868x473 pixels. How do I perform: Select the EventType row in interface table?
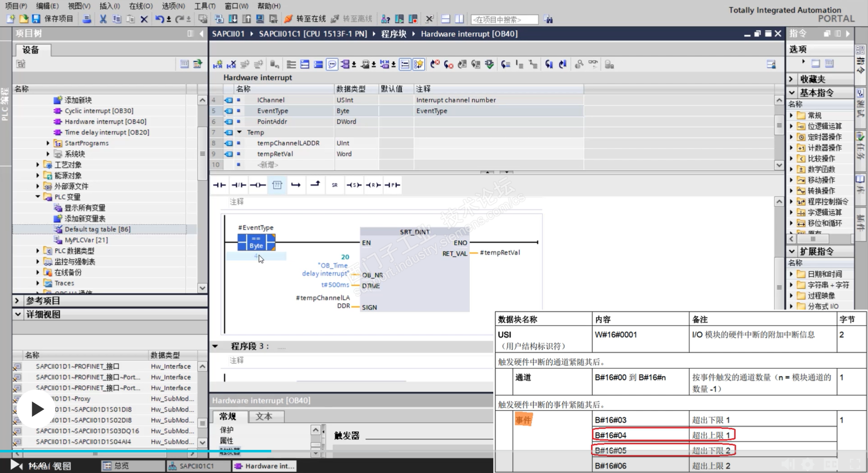pos(397,111)
